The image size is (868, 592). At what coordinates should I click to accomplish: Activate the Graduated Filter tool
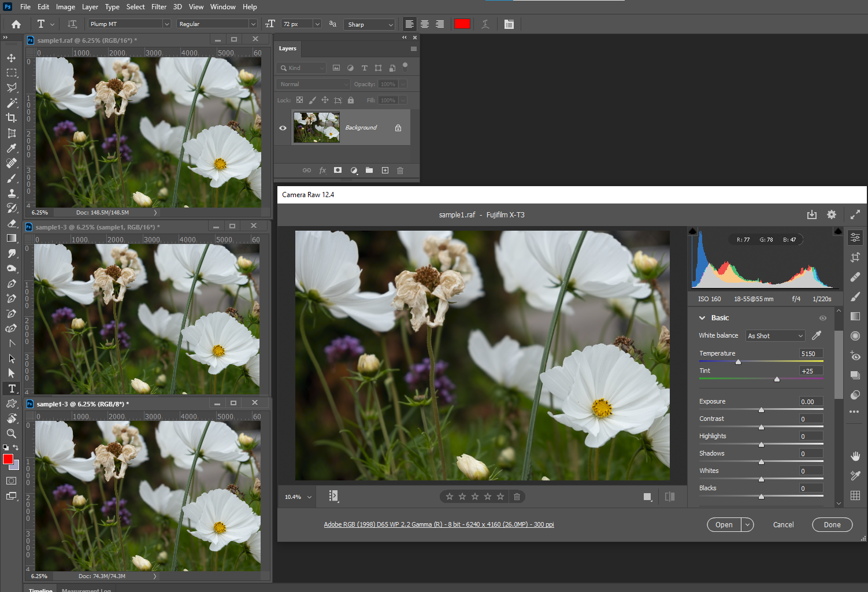click(855, 317)
